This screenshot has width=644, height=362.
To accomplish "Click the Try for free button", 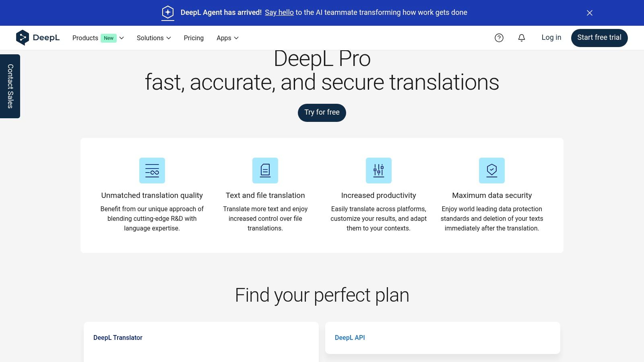I will [322, 113].
